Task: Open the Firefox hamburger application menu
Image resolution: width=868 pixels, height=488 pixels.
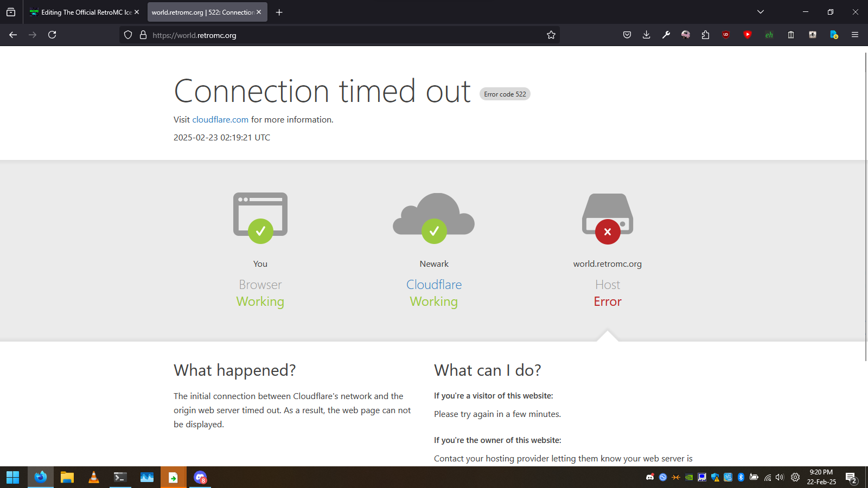Action: tap(855, 35)
